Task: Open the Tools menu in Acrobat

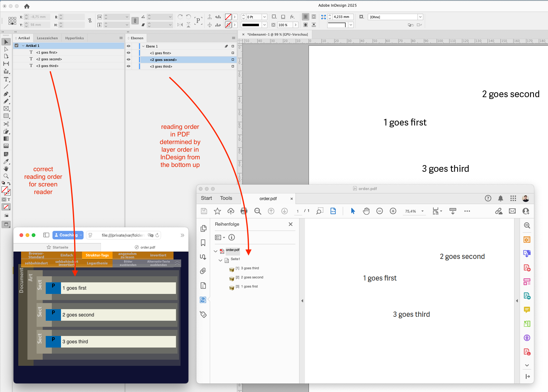Action: pyautogui.click(x=226, y=198)
